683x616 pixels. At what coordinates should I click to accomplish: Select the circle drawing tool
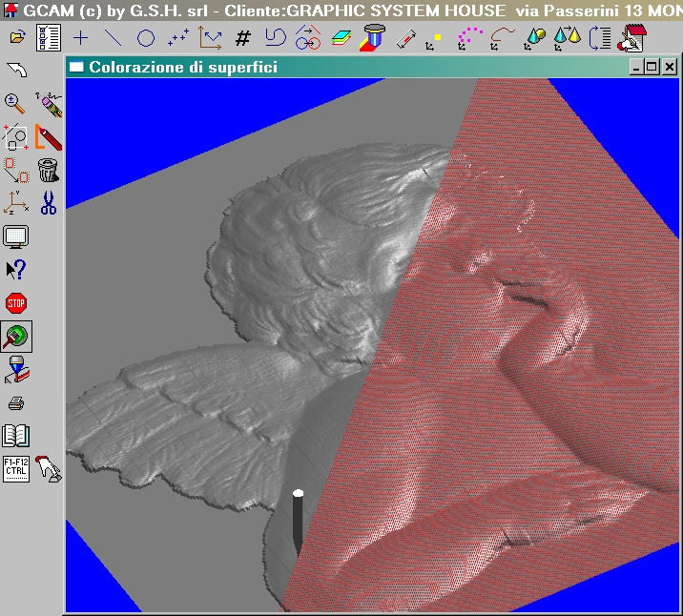(146, 38)
